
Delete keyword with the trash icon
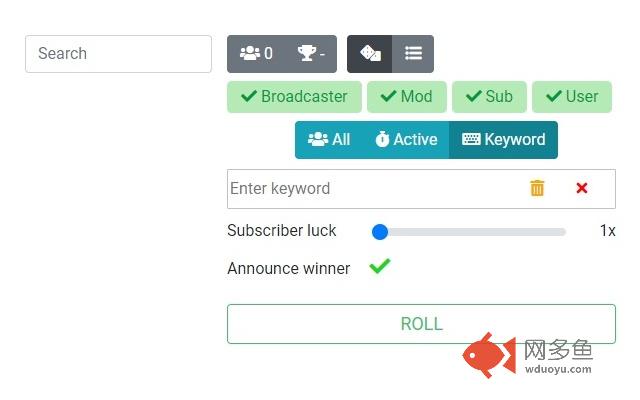pyautogui.click(x=537, y=188)
